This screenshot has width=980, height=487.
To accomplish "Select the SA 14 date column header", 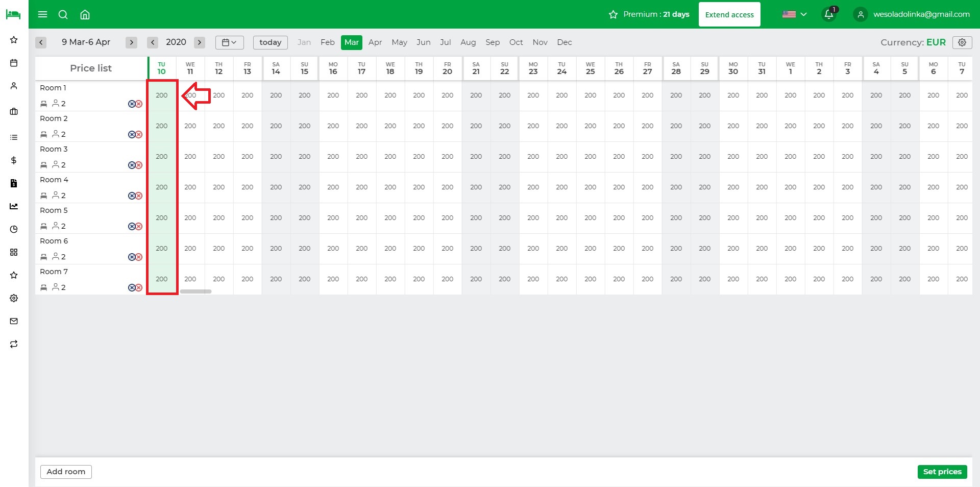I will pyautogui.click(x=276, y=68).
